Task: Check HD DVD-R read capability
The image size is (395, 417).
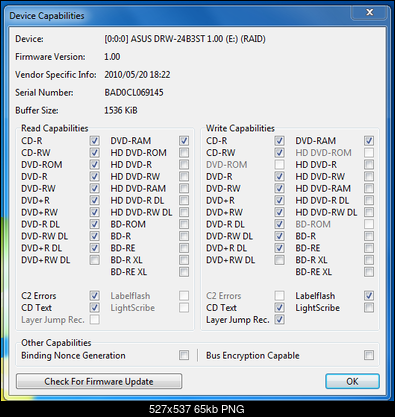Action: click(x=184, y=165)
